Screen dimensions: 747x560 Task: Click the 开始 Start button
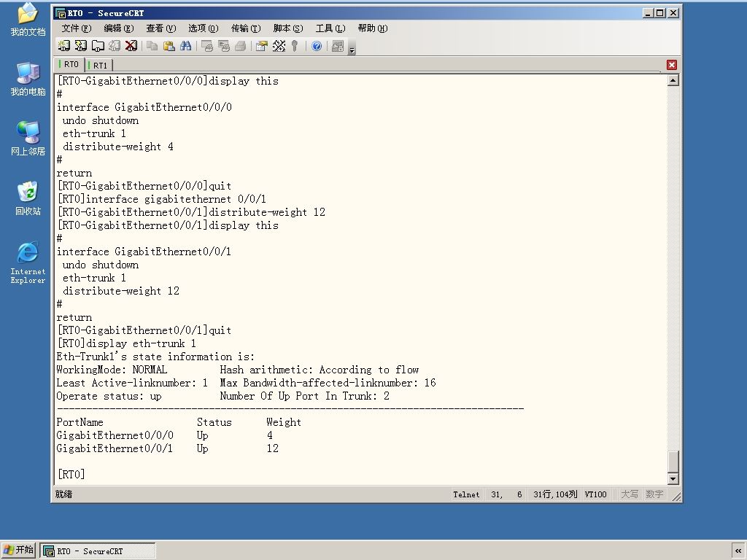(18, 551)
